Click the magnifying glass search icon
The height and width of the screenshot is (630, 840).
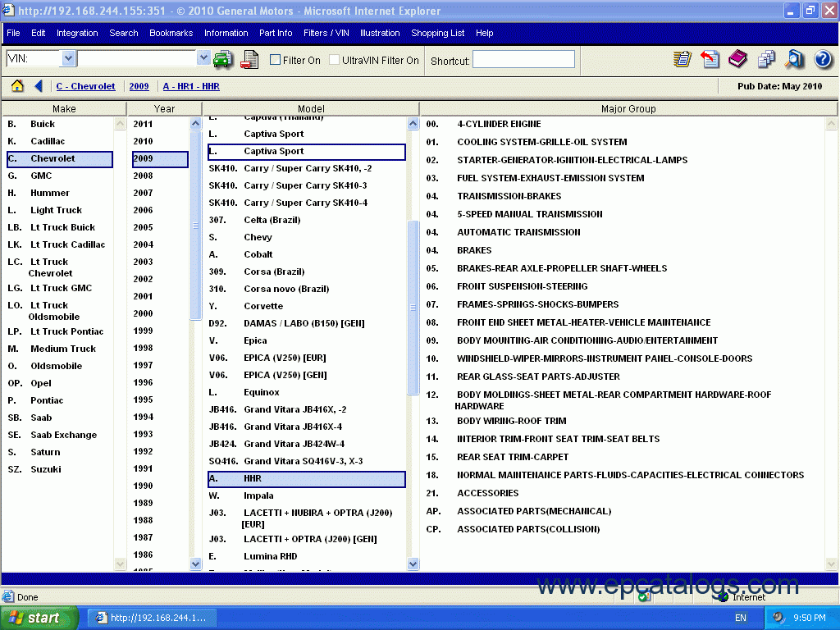click(794, 59)
